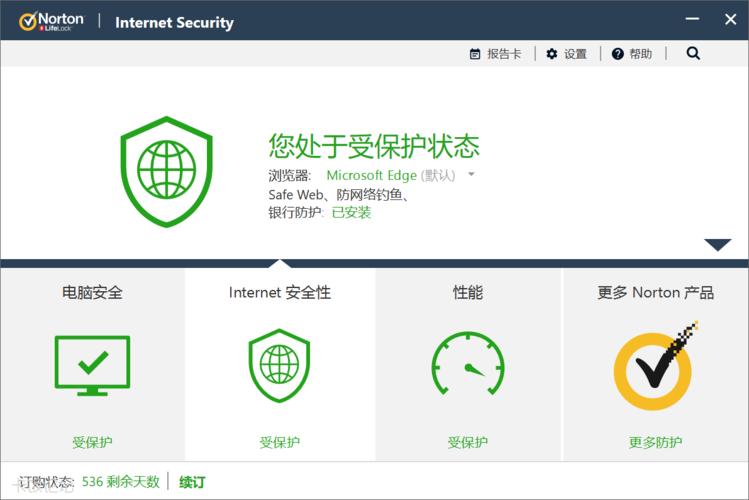Click the help question mark icon
Screen dimensions: 749x500
[618, 54]
